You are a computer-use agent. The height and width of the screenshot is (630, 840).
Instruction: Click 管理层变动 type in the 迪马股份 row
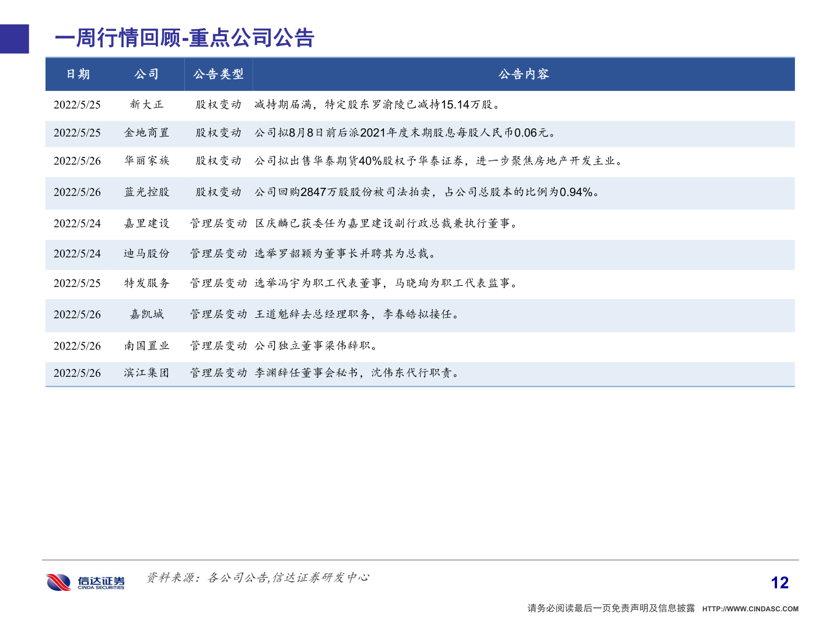(219, 254)
